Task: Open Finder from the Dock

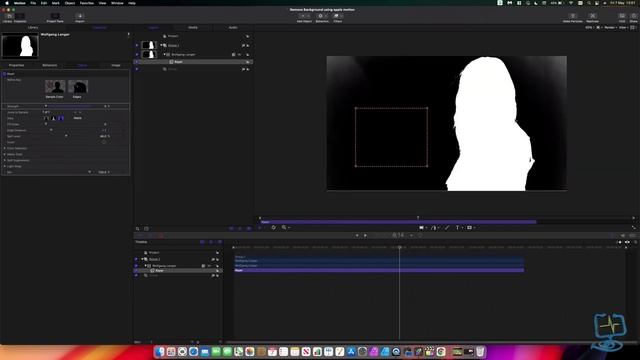Action: click(x=160, y=352)
